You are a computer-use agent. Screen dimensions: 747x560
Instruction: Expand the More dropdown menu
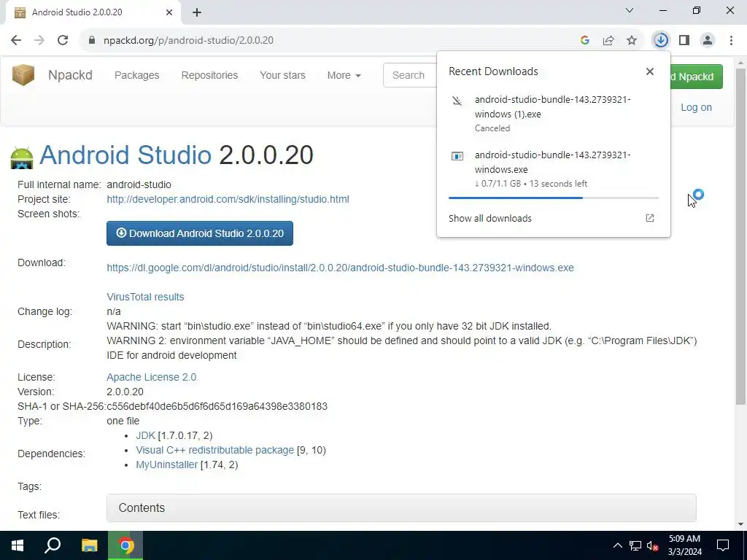tap(344, 75)
